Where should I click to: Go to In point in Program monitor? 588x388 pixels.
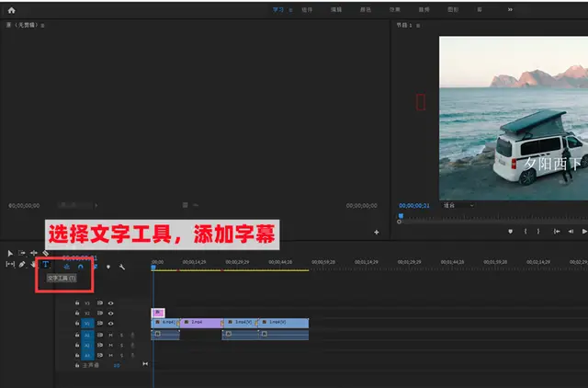click(x=557, y=232)
